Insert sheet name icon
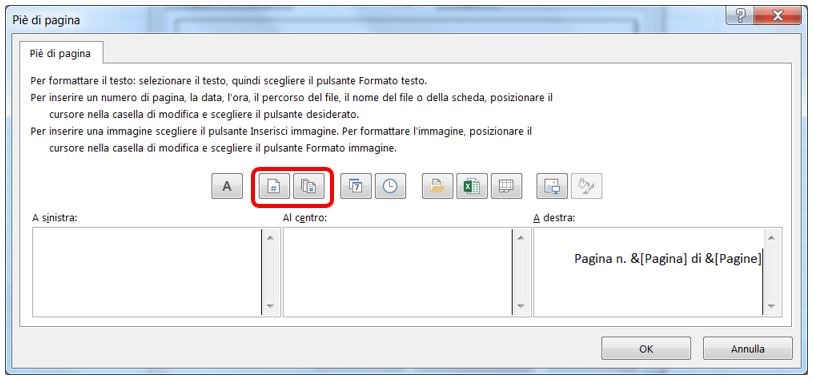 point(506,186)
